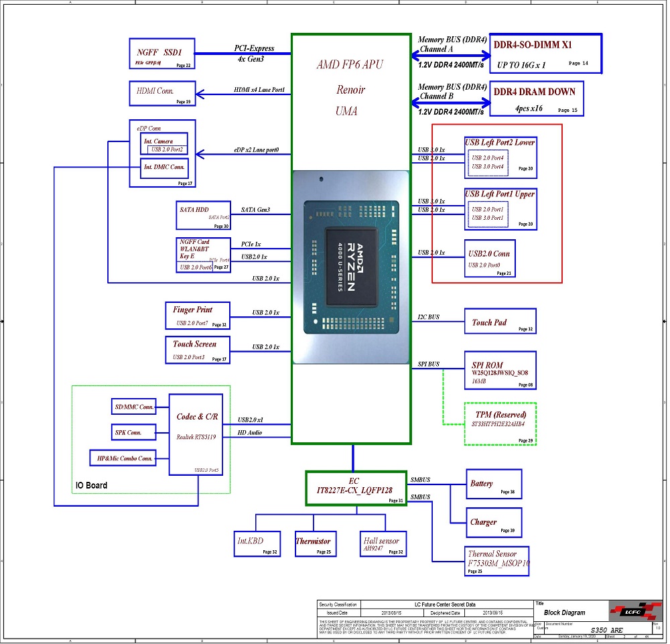The width and height of the screenshot is (670, 644).
Task: Select the USB2.0 Conn block
Action: [x=490, y=259]
